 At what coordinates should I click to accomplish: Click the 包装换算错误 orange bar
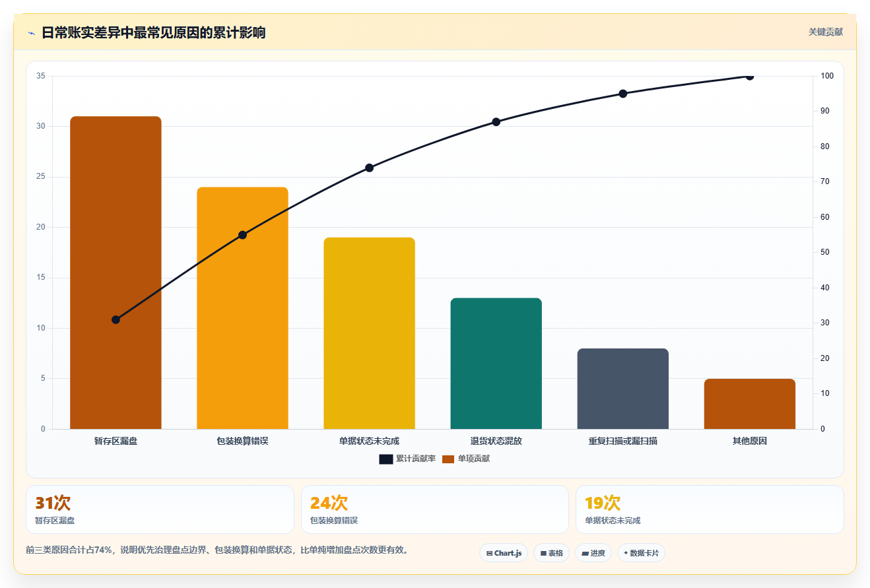pos(243,308)
